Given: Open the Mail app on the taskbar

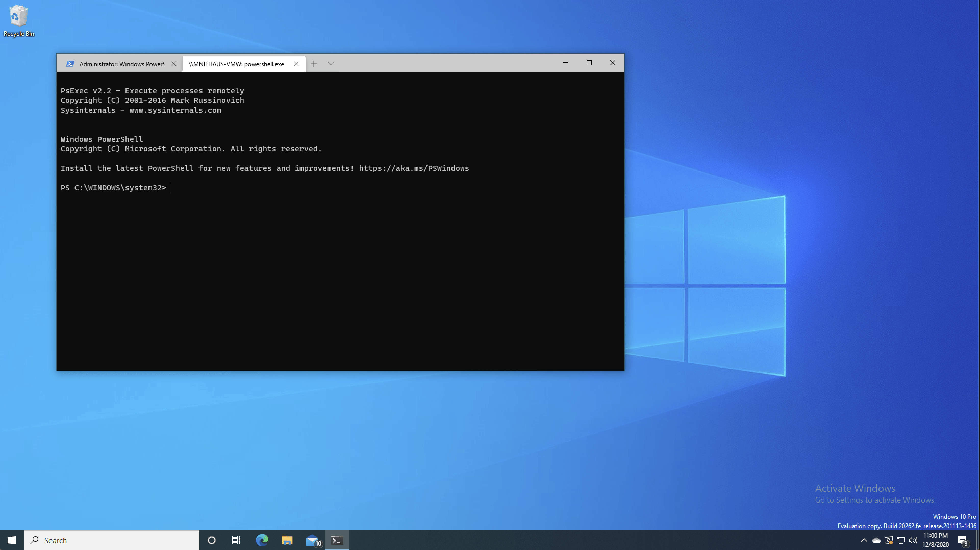Looking at the screenshot, I should click(313, 540).
